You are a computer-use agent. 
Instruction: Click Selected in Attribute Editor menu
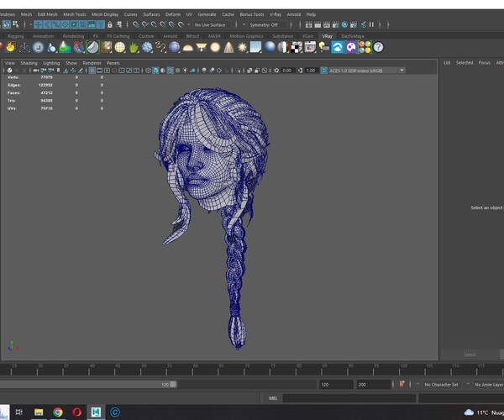point(465,63)
